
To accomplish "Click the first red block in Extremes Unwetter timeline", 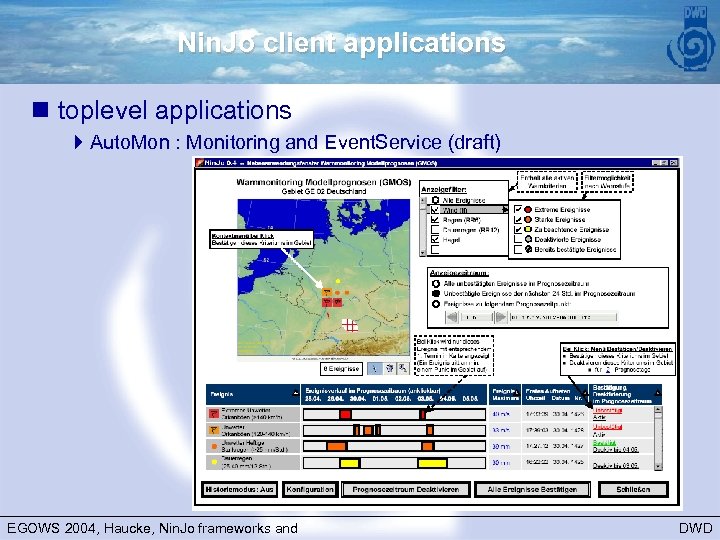I will [x=345, y=415].
